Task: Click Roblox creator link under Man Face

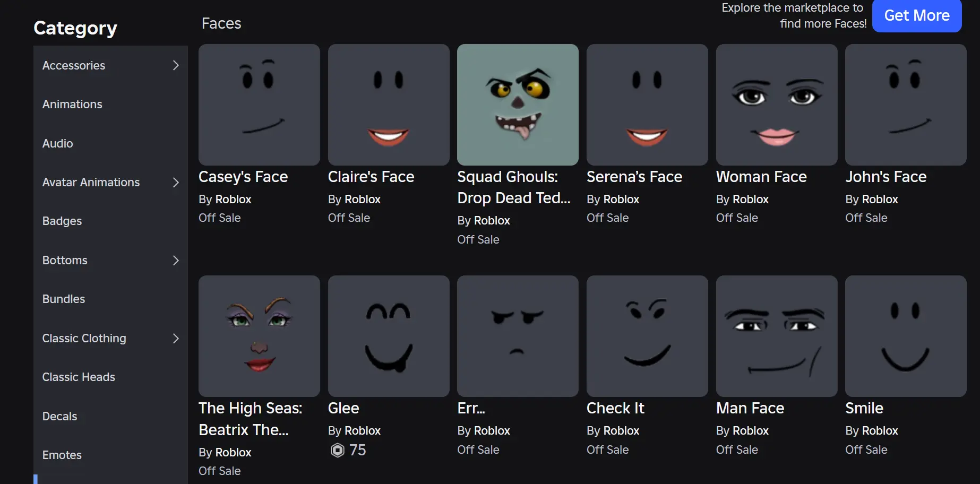Action: pos(751,431)
